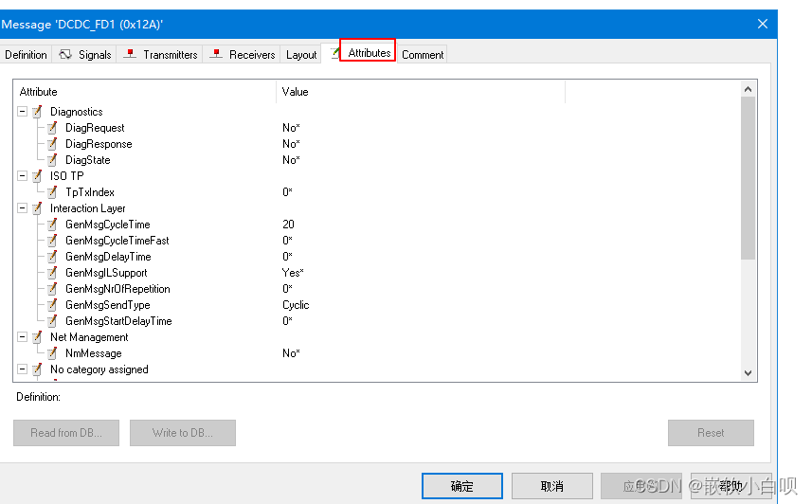Click the Receivers tab icon

(x=216, y=54)
